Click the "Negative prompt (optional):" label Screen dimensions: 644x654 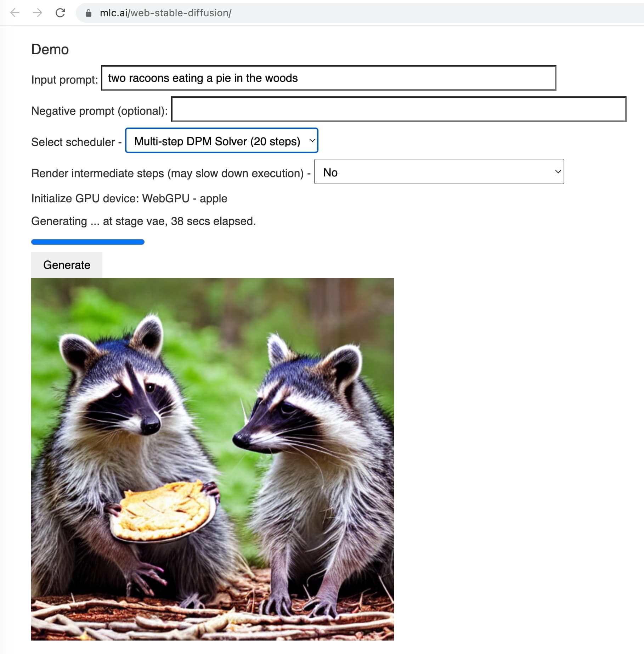pos(100,111)
